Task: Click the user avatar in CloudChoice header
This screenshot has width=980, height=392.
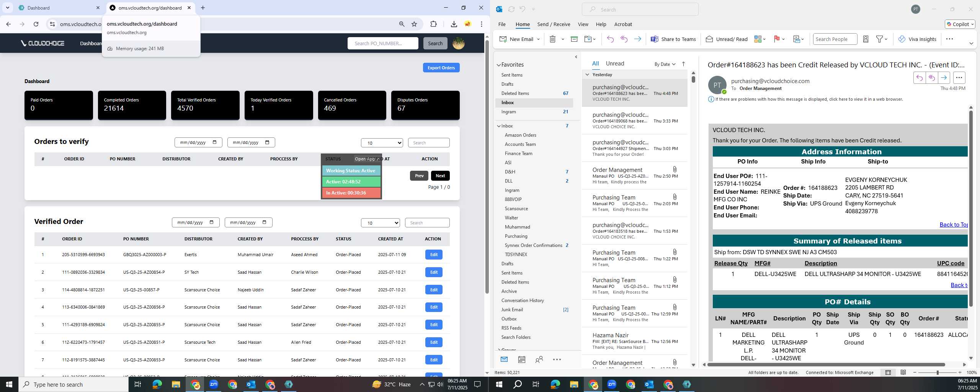Action: [459, 43]
